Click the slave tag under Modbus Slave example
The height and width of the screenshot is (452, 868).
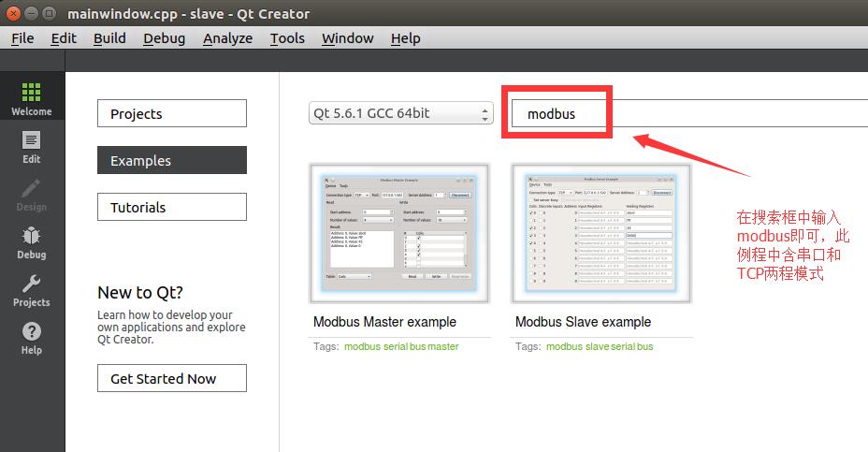(597, 347)
